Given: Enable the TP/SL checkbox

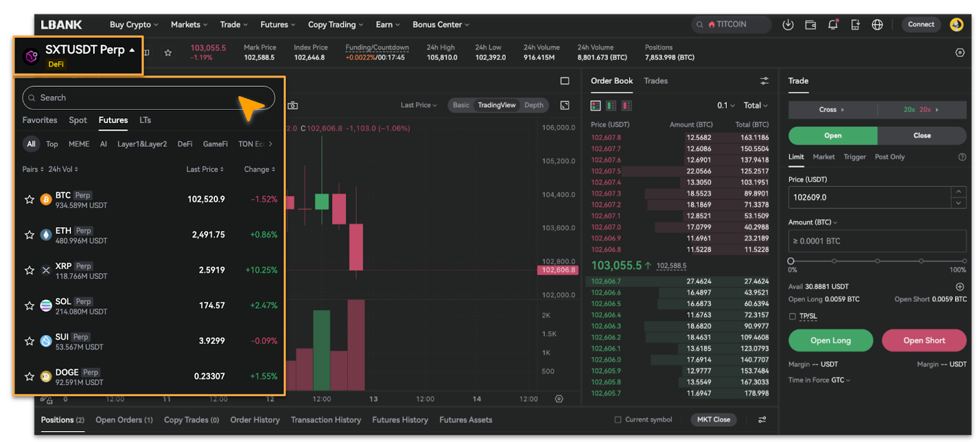Looking at the screenshot, I should [x=792, y=317].
